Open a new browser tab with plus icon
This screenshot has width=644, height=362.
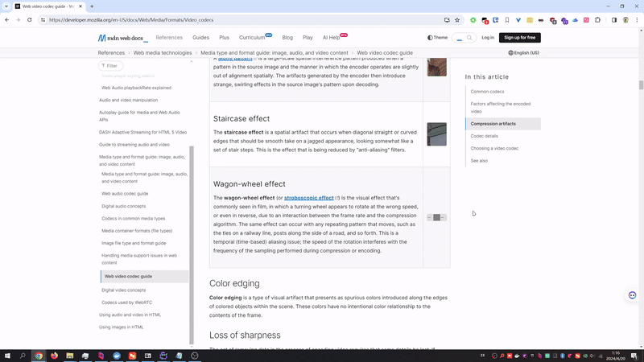92,6
